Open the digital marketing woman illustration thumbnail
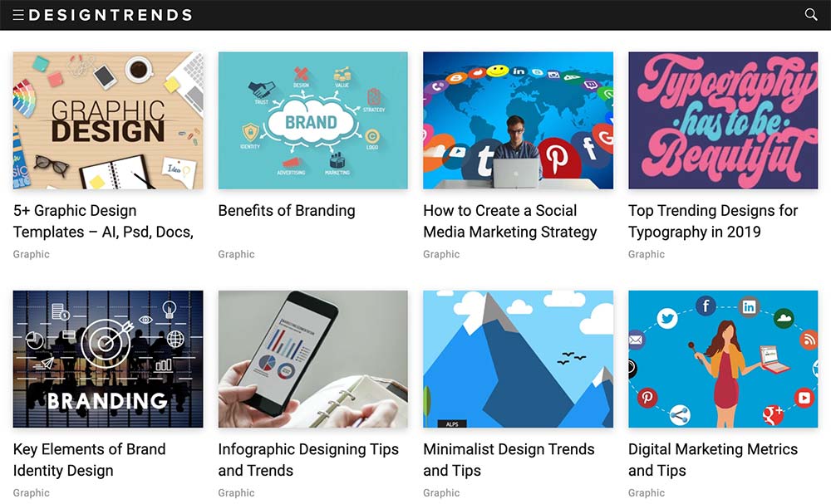This screenshot has height=504, width=831. (723, 359)
